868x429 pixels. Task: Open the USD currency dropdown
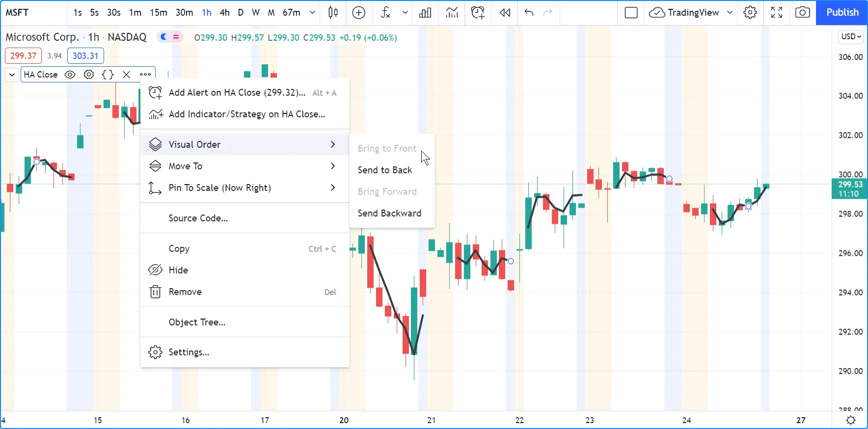coord(851,37)
